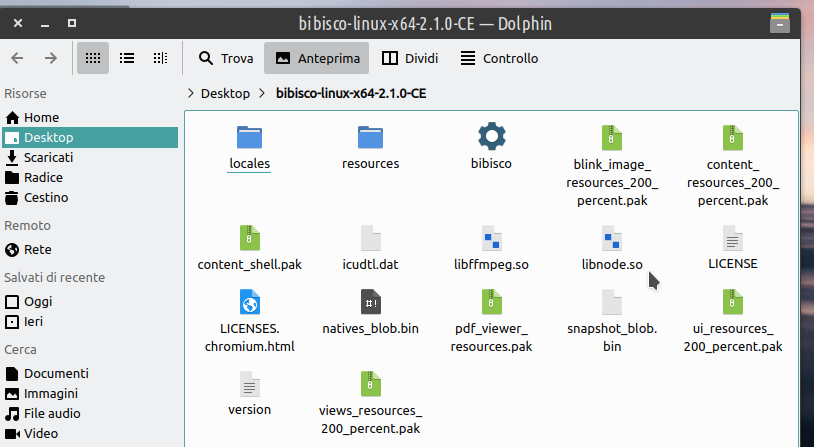Click the version file name label
Viewport: 814px width, 447px height.
(250, 410)
